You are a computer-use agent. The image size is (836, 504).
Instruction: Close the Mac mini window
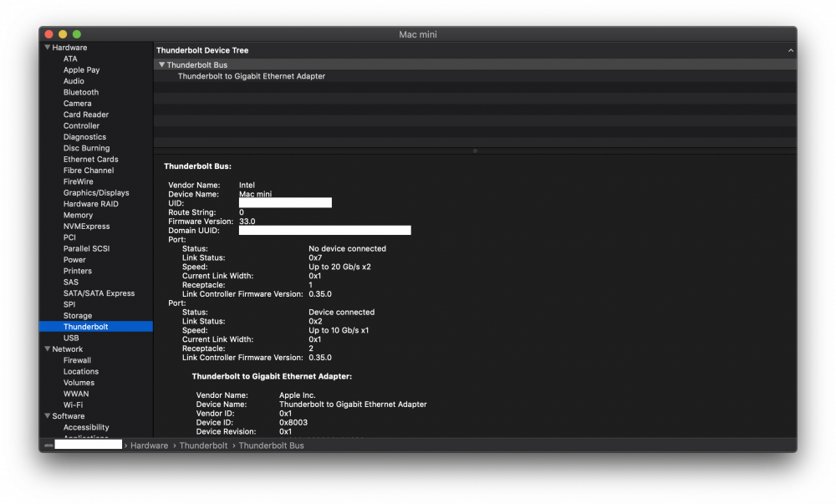click(x=48, y=34)
